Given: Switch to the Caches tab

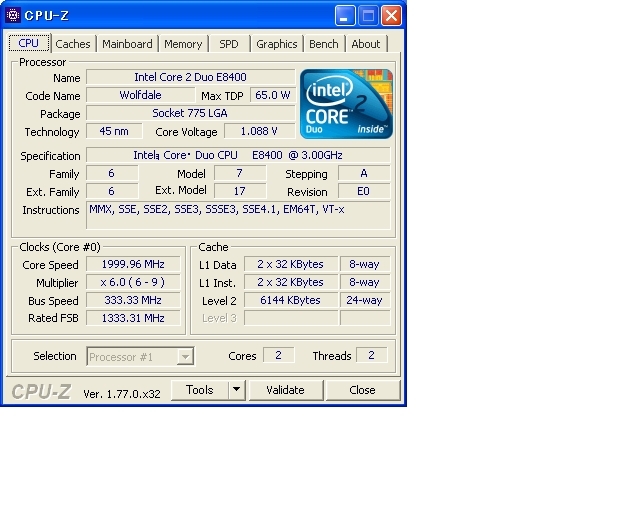Looking at the screenshot, I should pos(73,44).
